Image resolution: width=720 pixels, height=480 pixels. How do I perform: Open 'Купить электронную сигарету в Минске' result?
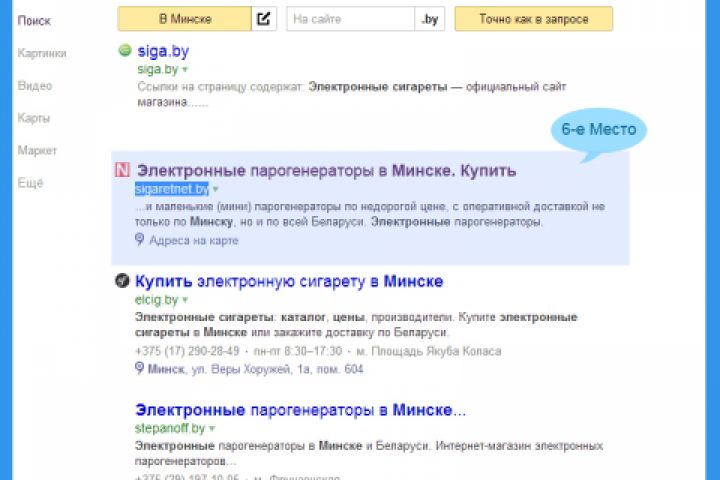click(x=289, y=281)
